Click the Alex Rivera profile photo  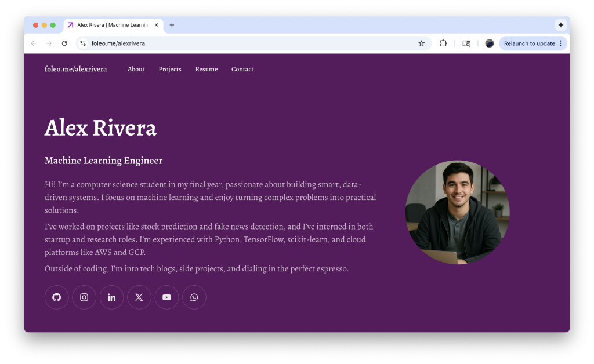point(457,212)
